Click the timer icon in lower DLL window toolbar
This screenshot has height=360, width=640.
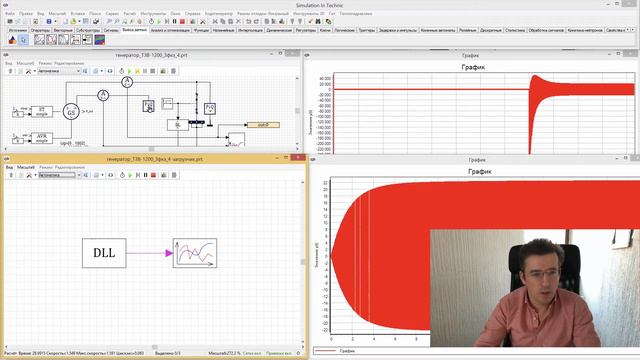click(122, 175)
